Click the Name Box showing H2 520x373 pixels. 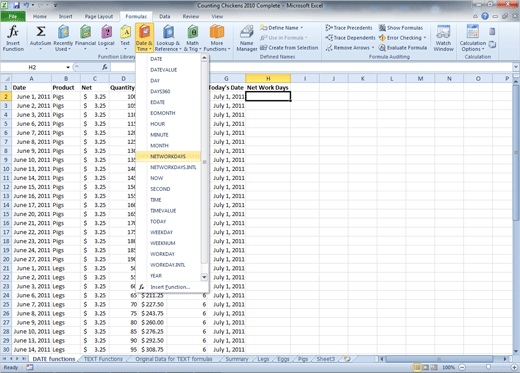pos(33,67)
